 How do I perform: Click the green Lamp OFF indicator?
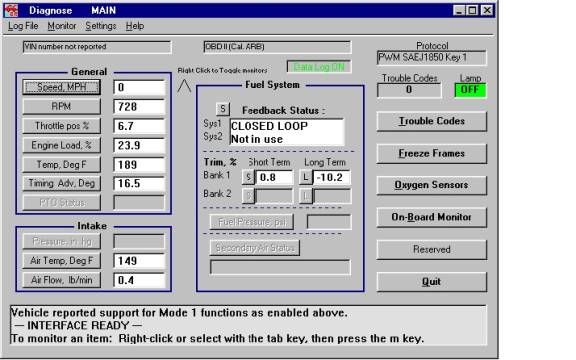tap(470, 90)
